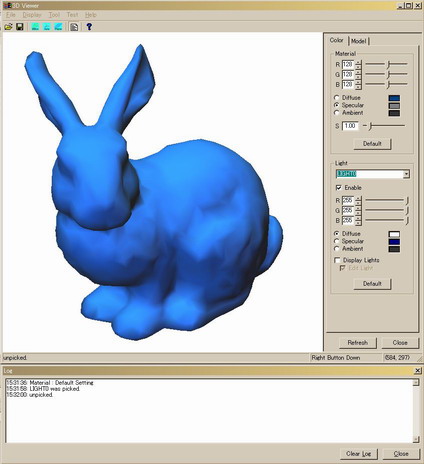Check the Display Lights checkbox
Image resolution: width=424 pixels, height=464 pixels.
[337, 260]
